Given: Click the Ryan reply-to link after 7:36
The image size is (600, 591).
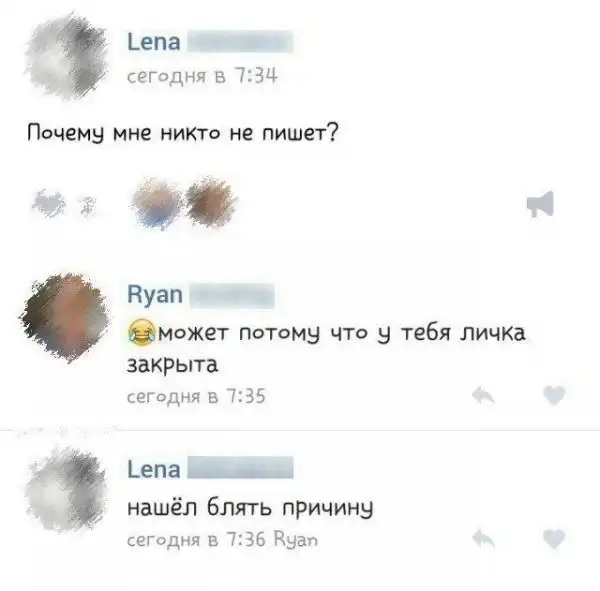Looking at the screenshot, I should tap(296, 540).
